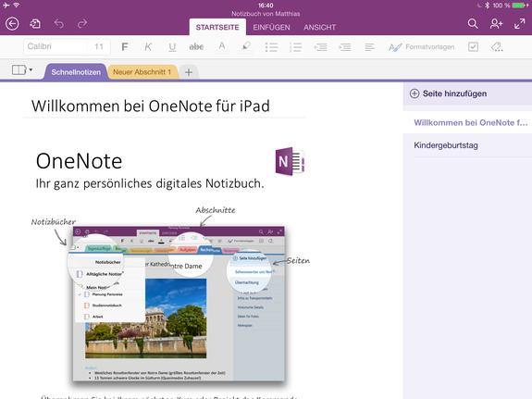Tap the handwritten label 'Seiten'
532x399 pixels.
298,261
